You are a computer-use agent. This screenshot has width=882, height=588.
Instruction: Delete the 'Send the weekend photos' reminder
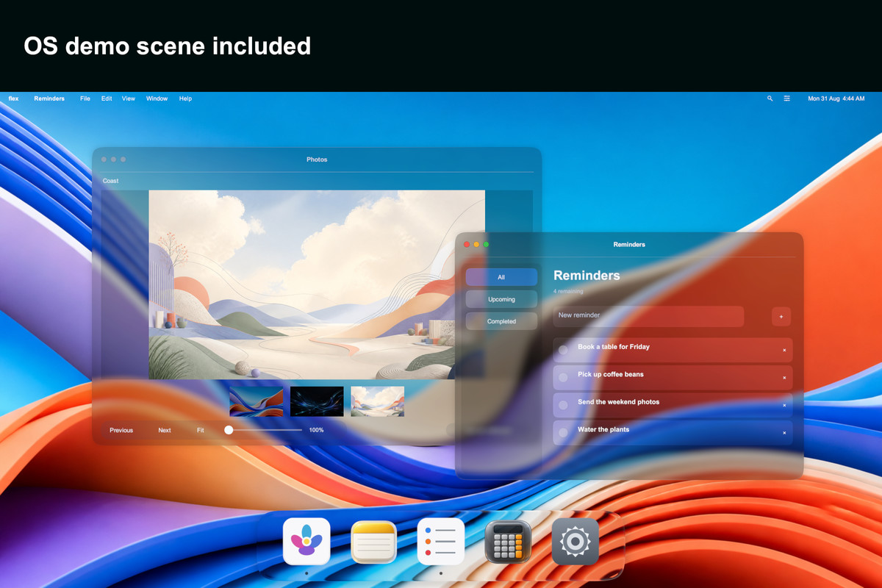pos(784,406)
